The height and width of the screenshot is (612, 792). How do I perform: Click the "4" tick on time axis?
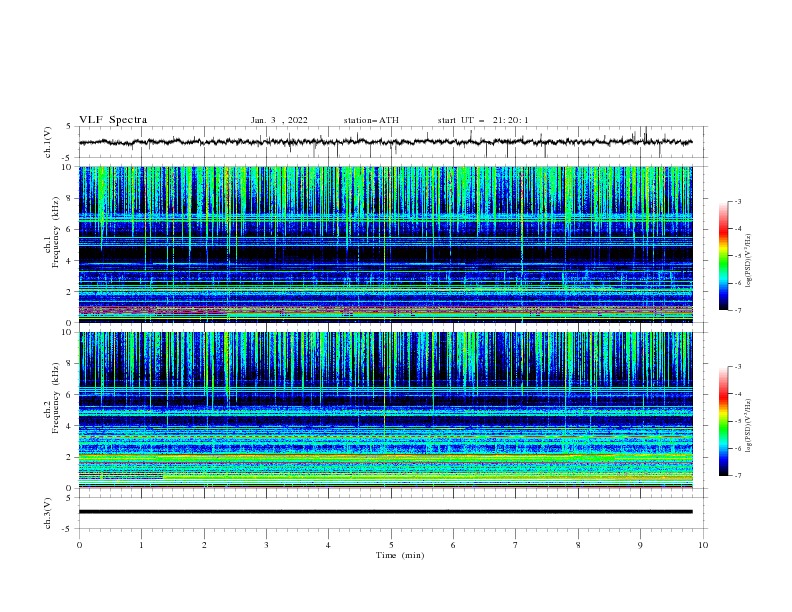pyautogui.click(x=328, y=545)
